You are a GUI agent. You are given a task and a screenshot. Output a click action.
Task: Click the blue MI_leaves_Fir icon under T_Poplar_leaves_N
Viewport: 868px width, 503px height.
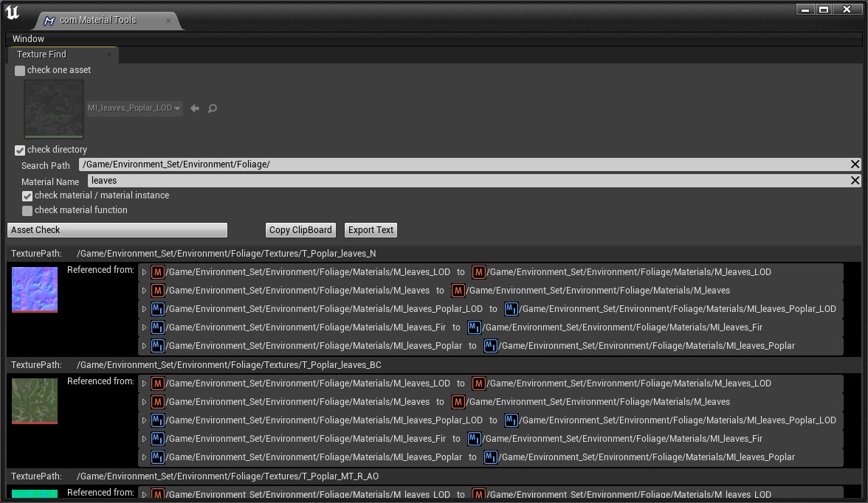tap(157, 327)
